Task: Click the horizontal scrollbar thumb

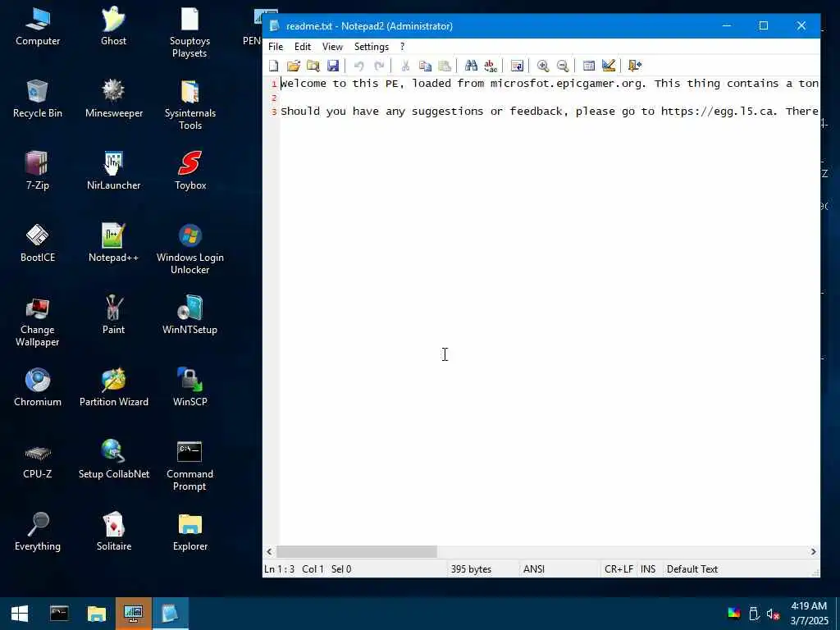Action: point(356,551)
